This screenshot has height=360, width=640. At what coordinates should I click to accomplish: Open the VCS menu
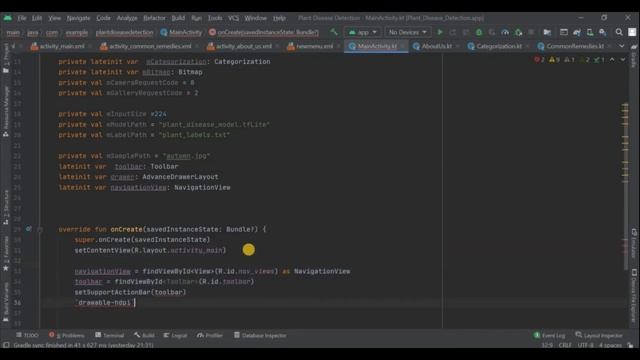pyautogui.click(x=233, y=18)
